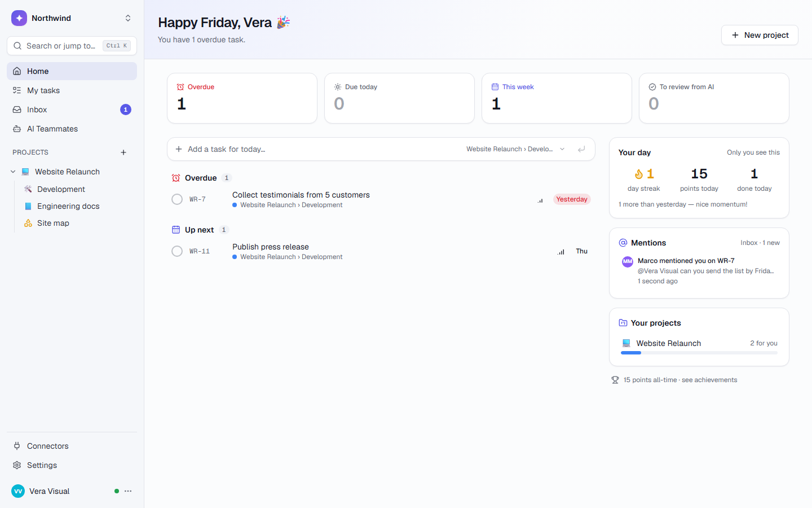Open the Due today summary card
This screenshot has height=508, width=812.
399,98
